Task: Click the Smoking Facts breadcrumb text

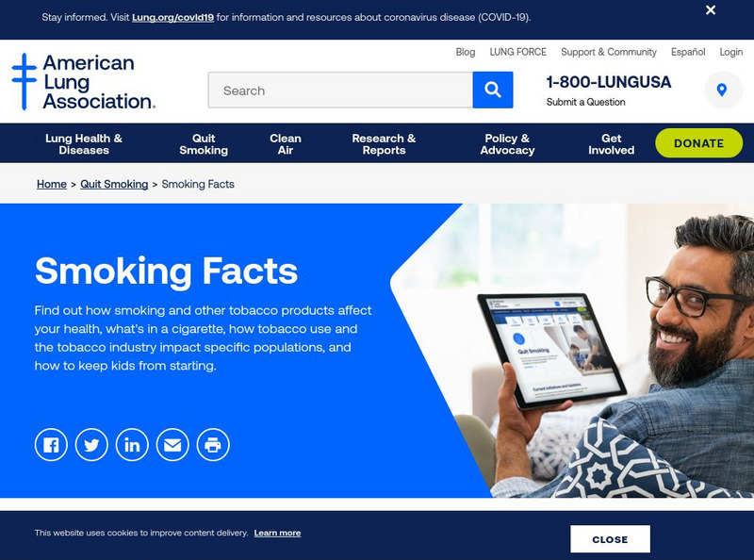Action: click(198, 184)
